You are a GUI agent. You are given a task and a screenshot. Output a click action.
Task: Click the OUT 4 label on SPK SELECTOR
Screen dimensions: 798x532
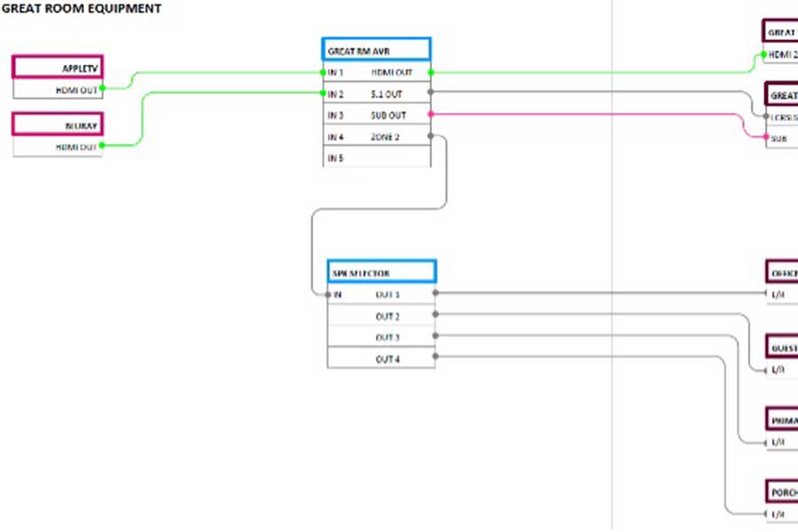[387, 359]
